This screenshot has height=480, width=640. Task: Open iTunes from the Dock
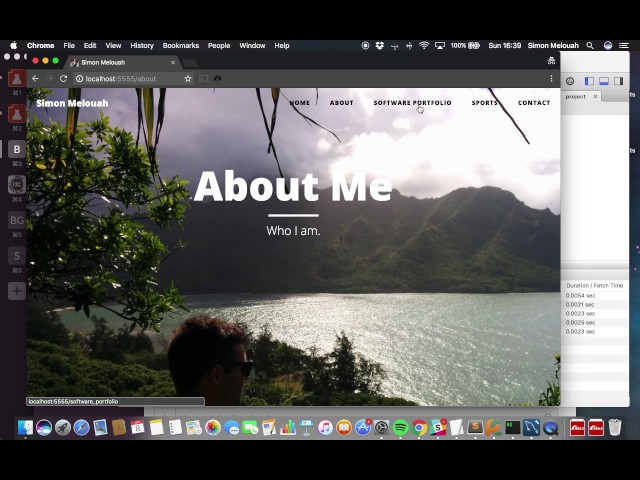pos(325,427)
